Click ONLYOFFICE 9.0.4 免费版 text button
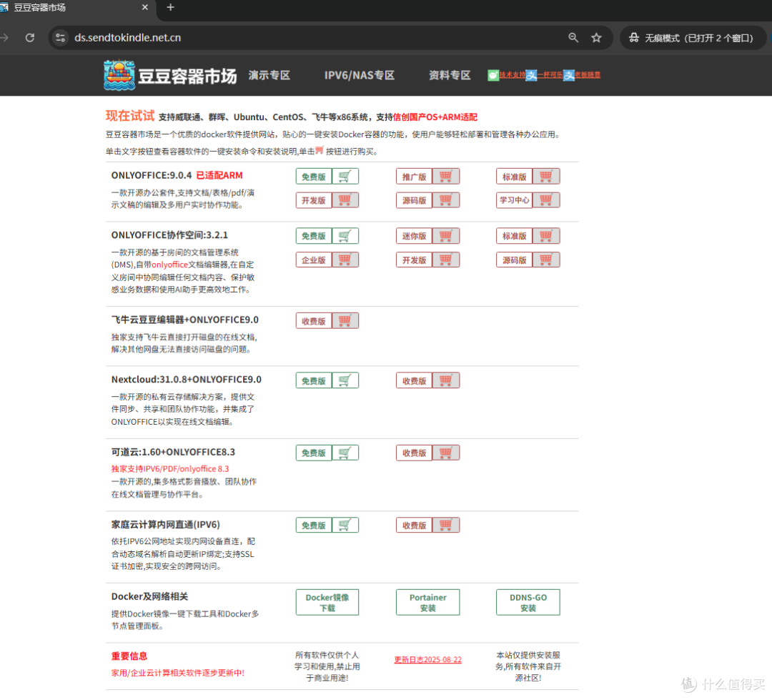This screenshot has height=700, width=772. pyautogui.click(x=314, y=177)
